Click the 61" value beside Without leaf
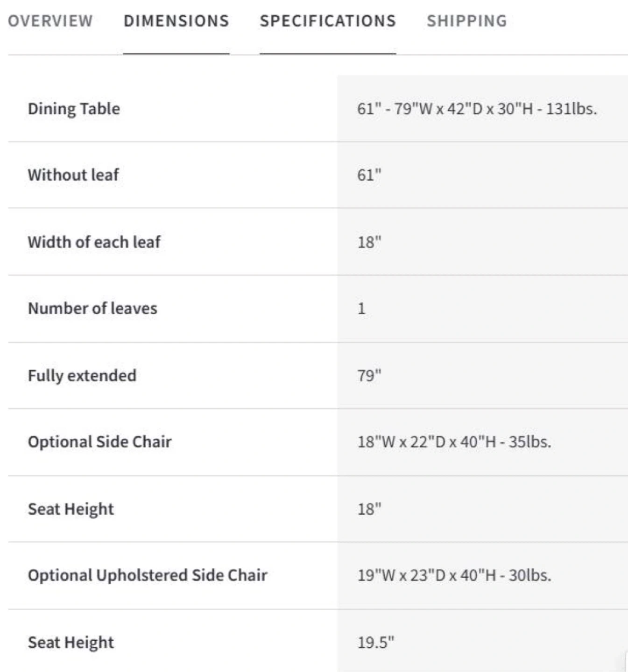 point(369,175)
